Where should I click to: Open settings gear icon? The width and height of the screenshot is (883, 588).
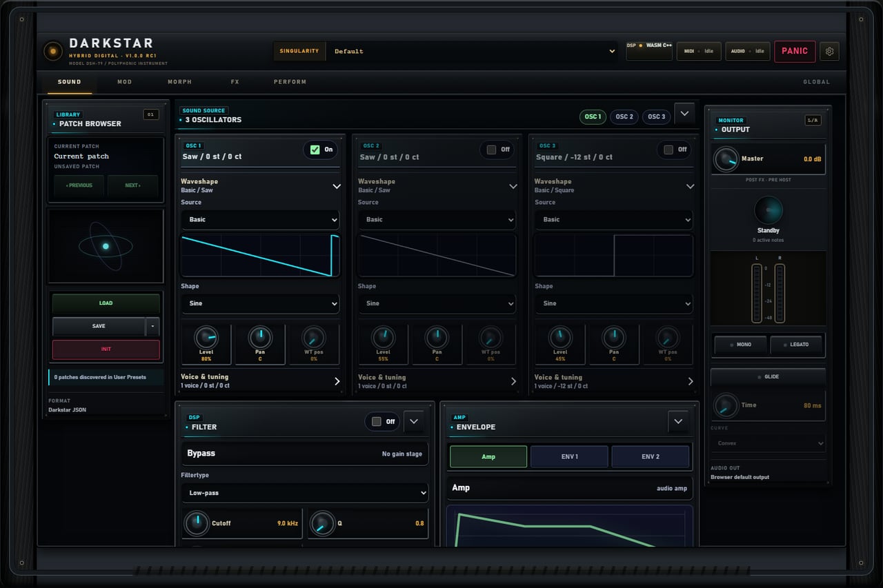[830, 51]
